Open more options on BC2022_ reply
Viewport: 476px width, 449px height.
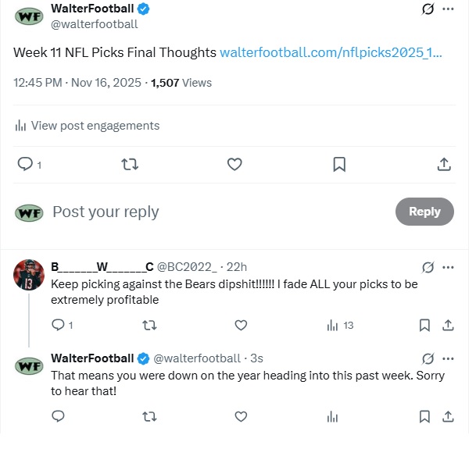point(448,267)
